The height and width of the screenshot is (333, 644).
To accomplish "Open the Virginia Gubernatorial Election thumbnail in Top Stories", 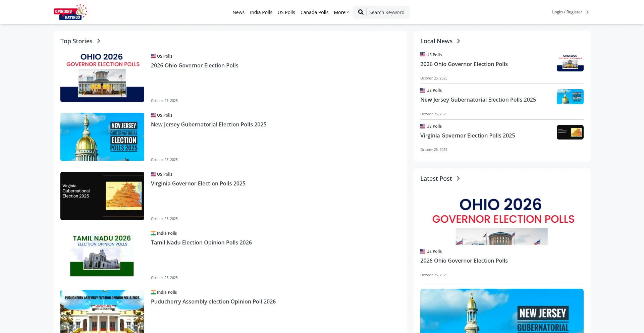I will click(x=102, y=196).
